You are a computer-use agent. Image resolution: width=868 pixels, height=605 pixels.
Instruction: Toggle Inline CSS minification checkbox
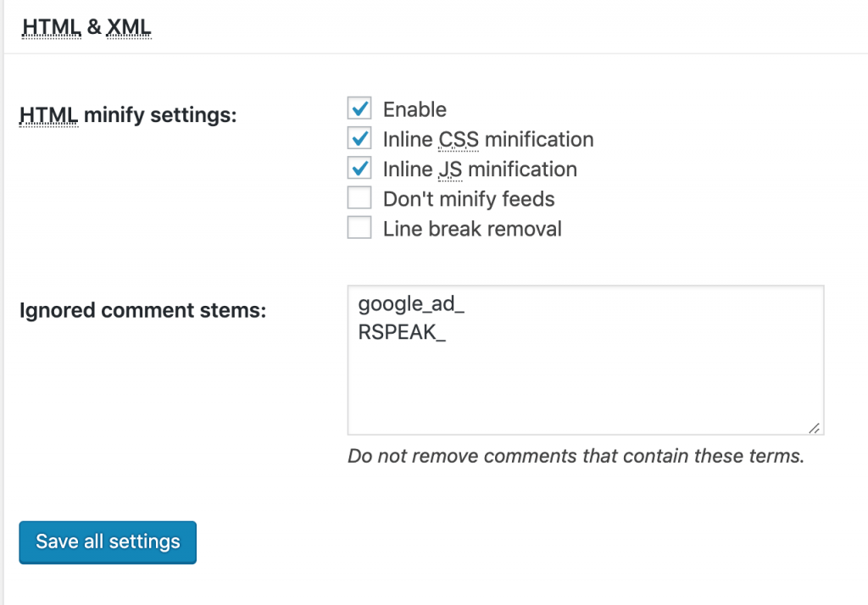pos(359,138)
